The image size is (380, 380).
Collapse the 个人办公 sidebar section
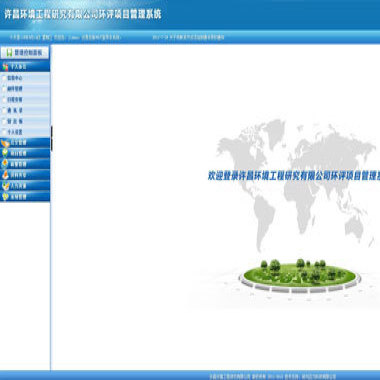[x=25, y=67]
